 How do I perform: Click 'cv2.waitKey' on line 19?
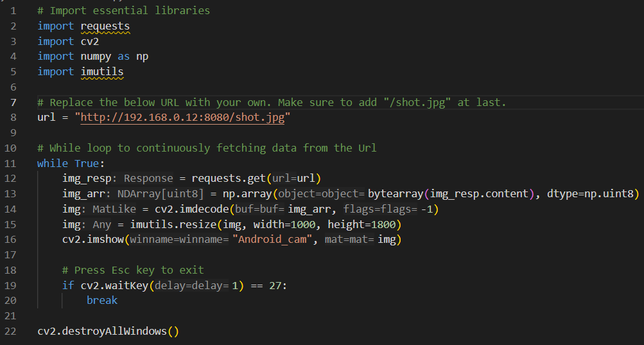click(x=114, y=285)
